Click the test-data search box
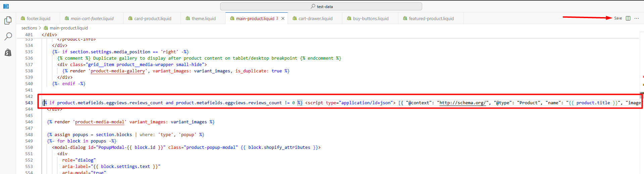 tap(321, 6)
